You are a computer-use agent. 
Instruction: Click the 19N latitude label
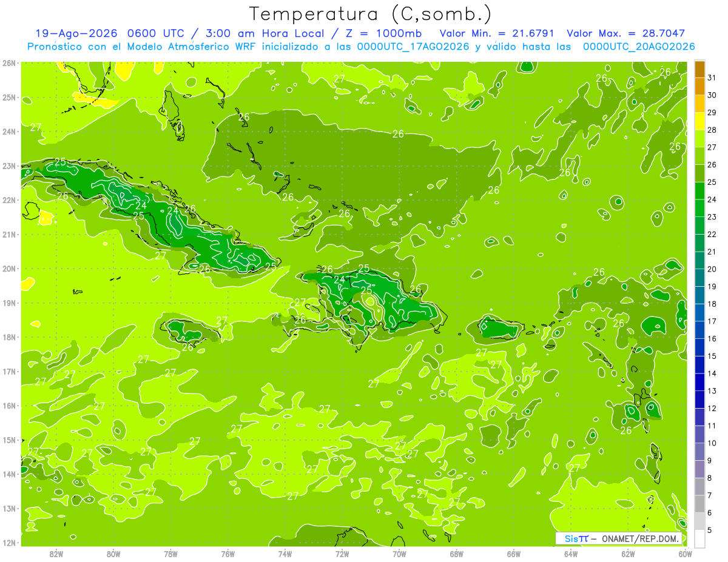[9, 303]
